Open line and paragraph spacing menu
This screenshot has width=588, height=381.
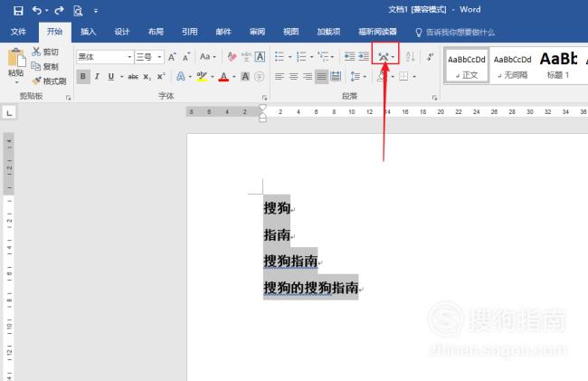tap(357, 77)
